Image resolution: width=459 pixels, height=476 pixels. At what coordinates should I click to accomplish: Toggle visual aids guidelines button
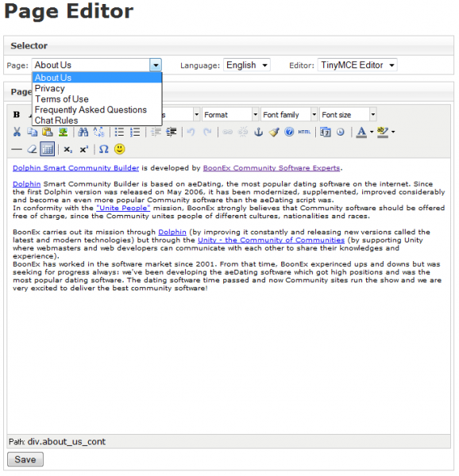48,149
